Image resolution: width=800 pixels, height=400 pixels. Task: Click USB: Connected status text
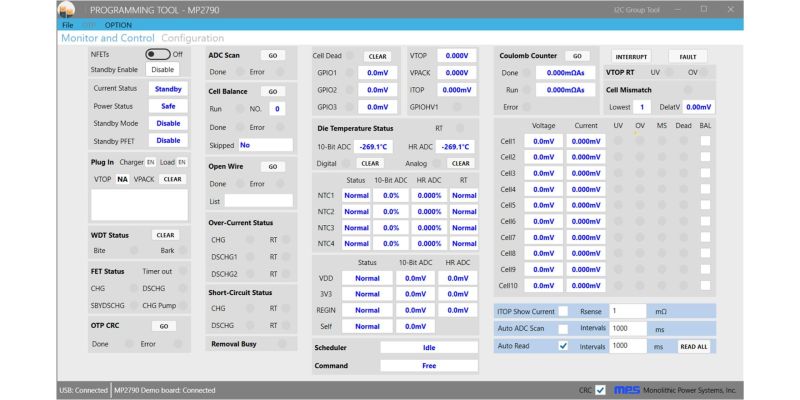(x=83, y=390)
